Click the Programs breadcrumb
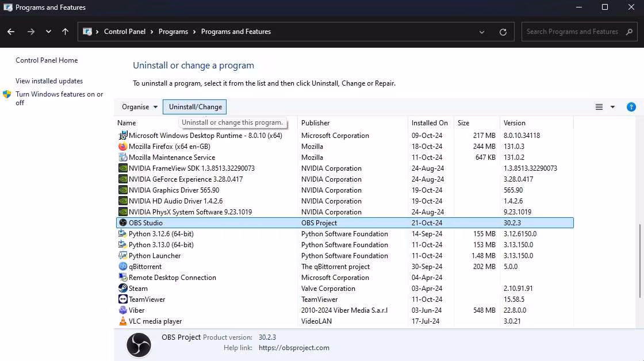Image resolution: width=644 pixels, height=361 pixels. point(173,32)
